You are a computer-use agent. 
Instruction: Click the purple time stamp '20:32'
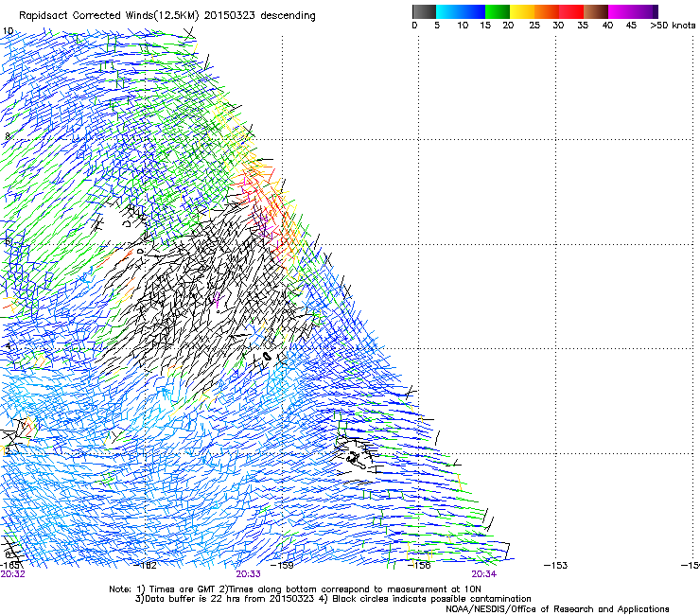[13, 574]
